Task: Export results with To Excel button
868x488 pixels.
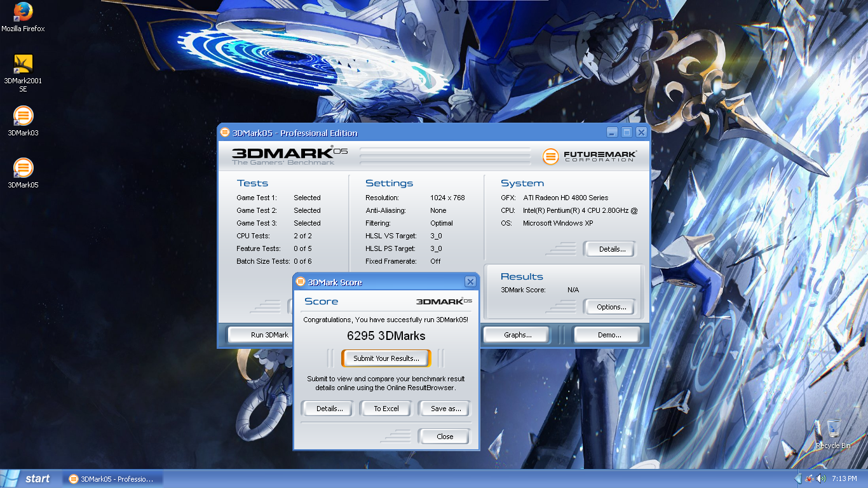Action: [386, 409]
